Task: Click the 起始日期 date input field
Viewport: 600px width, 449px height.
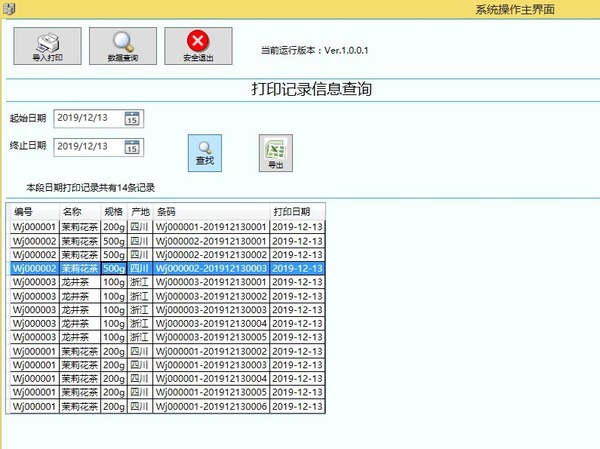Action: pyautogui.click(x=88, y=118)
